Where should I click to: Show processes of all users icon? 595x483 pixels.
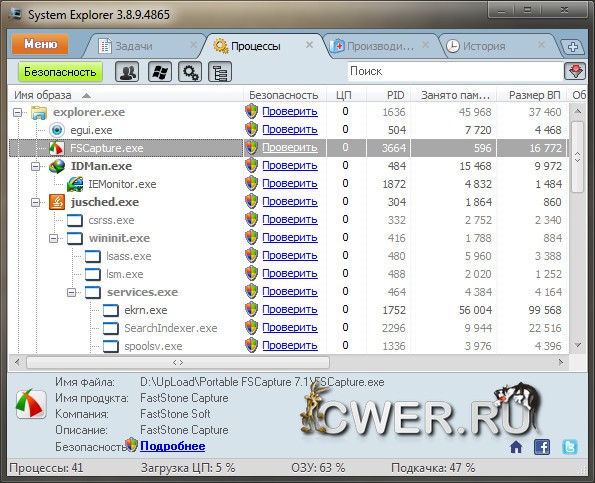point(127,72)
